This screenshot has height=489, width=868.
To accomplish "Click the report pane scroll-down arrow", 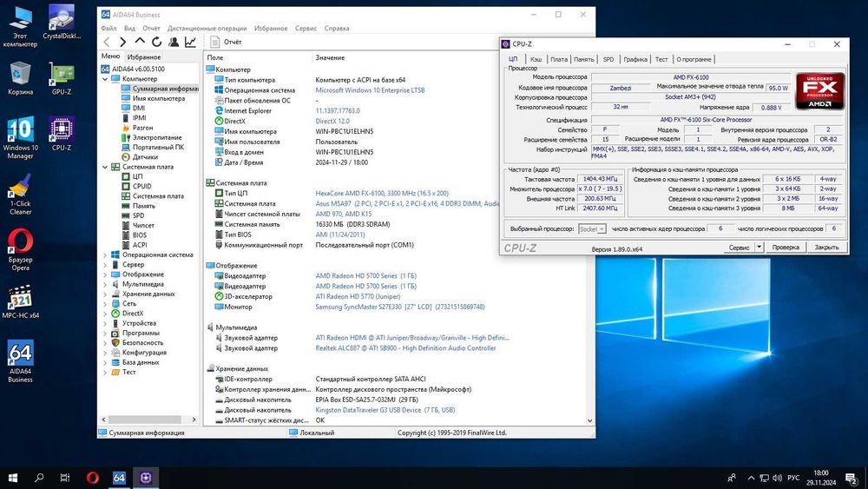I will coord(589,421).
